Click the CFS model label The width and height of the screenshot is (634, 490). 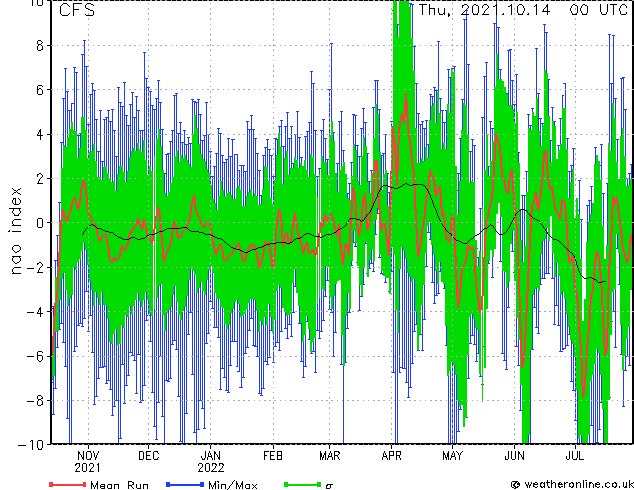[x=77, y=10]
